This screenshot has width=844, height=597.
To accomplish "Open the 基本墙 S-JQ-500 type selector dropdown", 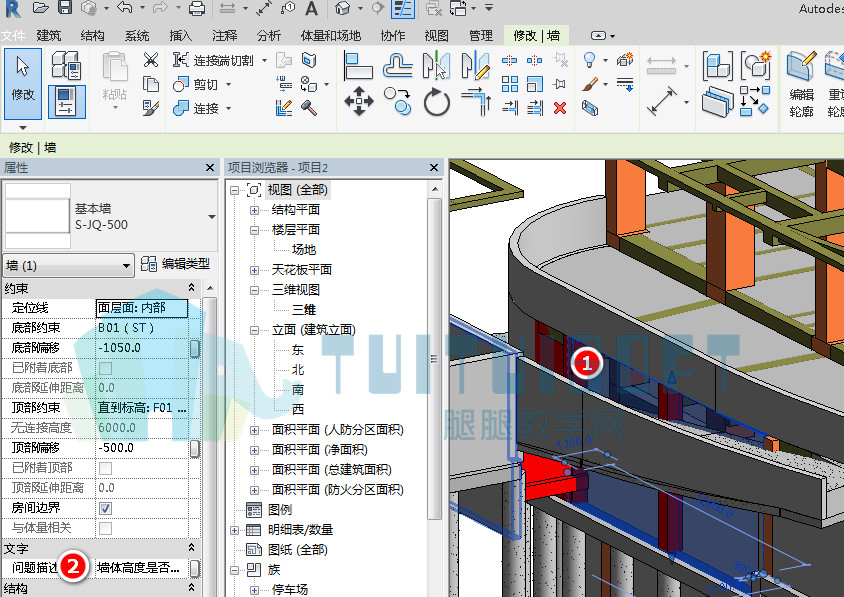I will point(212,217).
